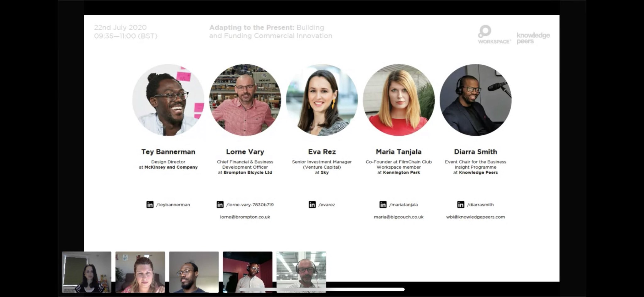Screen dimensions: 644x297
Task: Click the lorne@brompton.co.uk email address
Action: pyautogui.click(x=245, y=217)
